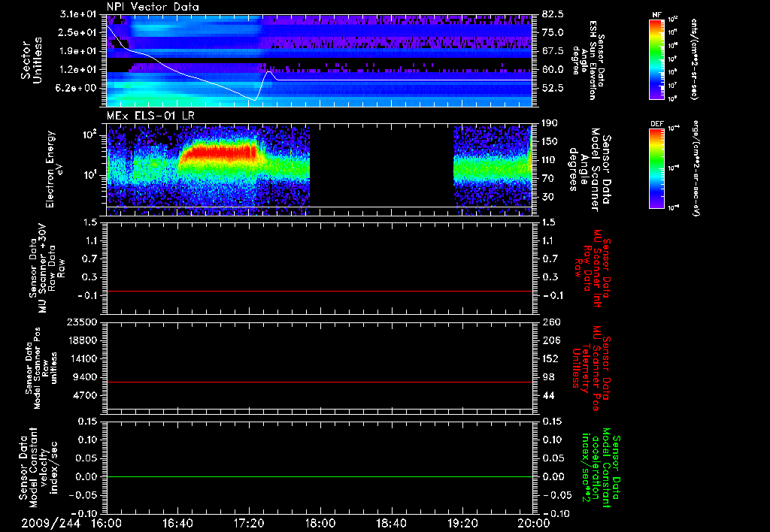The width and height of the screenshot is (770, 532).
Task: Click the 82.5 sun elevation axis value
Action: [x=553, y=14]
